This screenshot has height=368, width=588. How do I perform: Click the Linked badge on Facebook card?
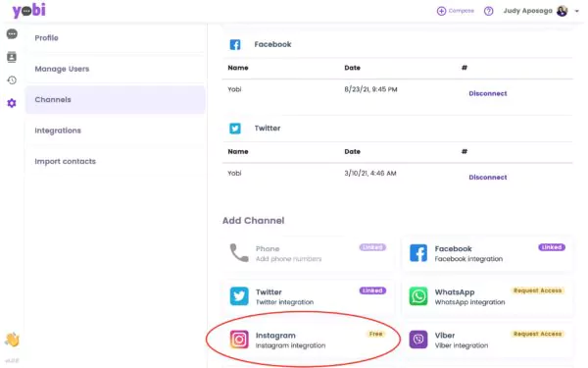coord(552,247)
